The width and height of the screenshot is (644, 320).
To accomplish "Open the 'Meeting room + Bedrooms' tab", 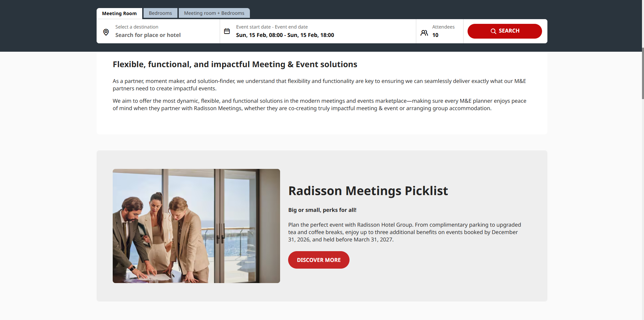I will pos(214,13).
